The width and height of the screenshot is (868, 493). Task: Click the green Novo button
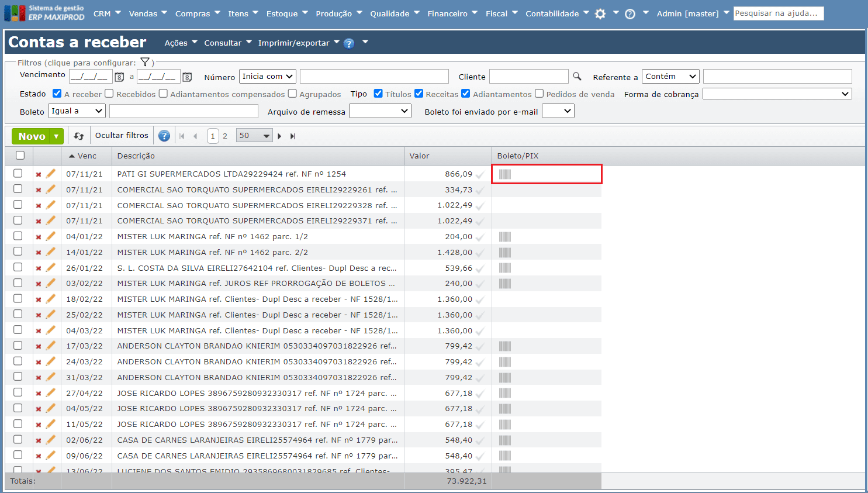[32, 136]
